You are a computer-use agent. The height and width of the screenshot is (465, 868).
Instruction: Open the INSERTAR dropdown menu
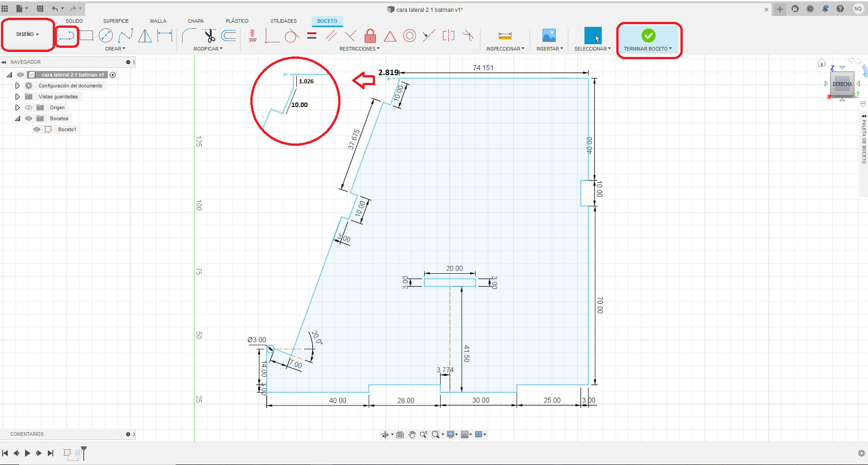point(550,49)
